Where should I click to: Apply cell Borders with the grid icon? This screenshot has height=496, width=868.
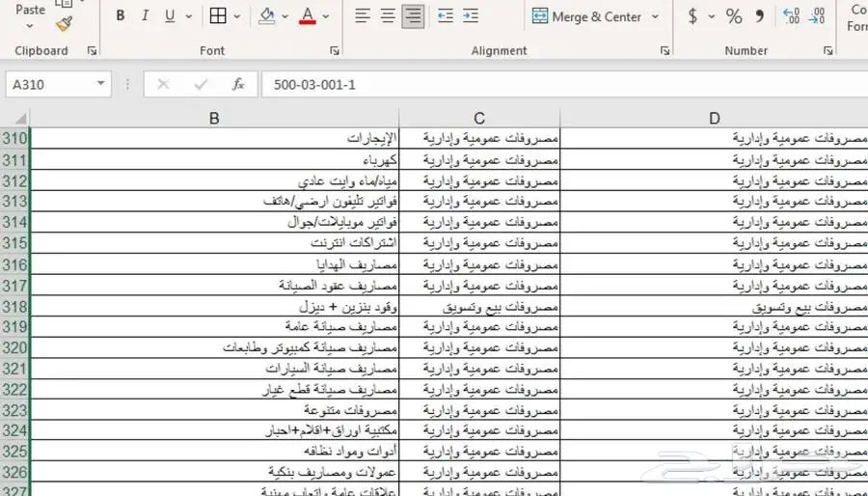point(218,16)
